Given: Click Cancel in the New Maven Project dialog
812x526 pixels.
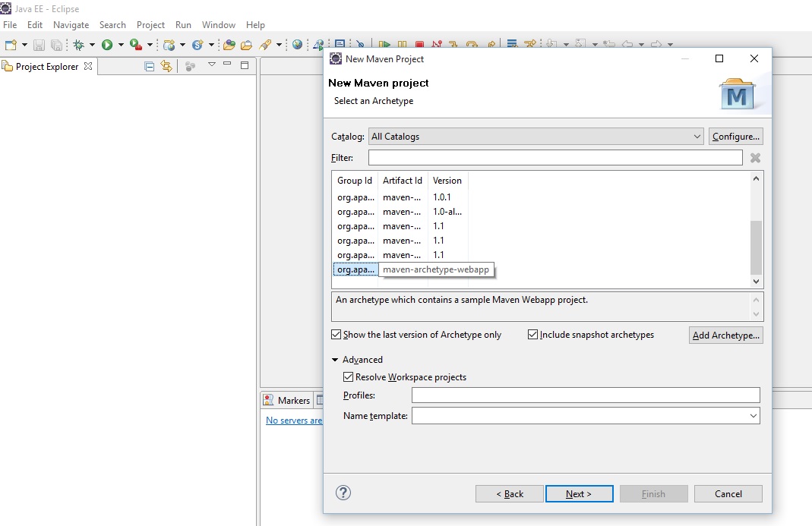Looking at the screenshot, I should coord(728,494).
